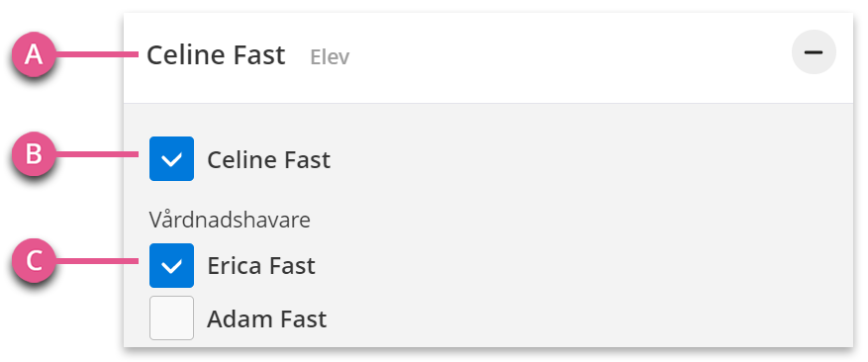Click the pink connector line from marker B
Viewport: 868px width, 362px height.
tap(96, 154)
